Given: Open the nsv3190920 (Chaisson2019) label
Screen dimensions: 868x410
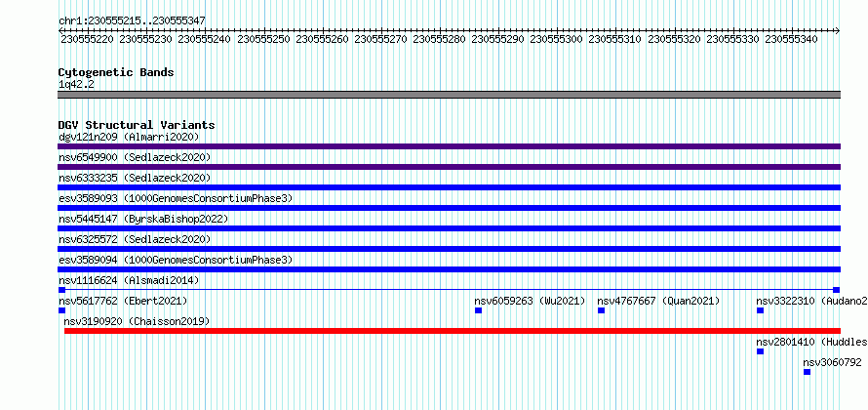Looking at the screenshot, I should pyautogui.click(x=137, y=321).
